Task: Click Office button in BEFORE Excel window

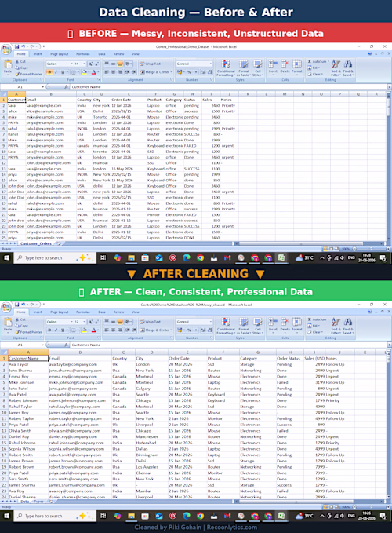Action: [5, 49]
